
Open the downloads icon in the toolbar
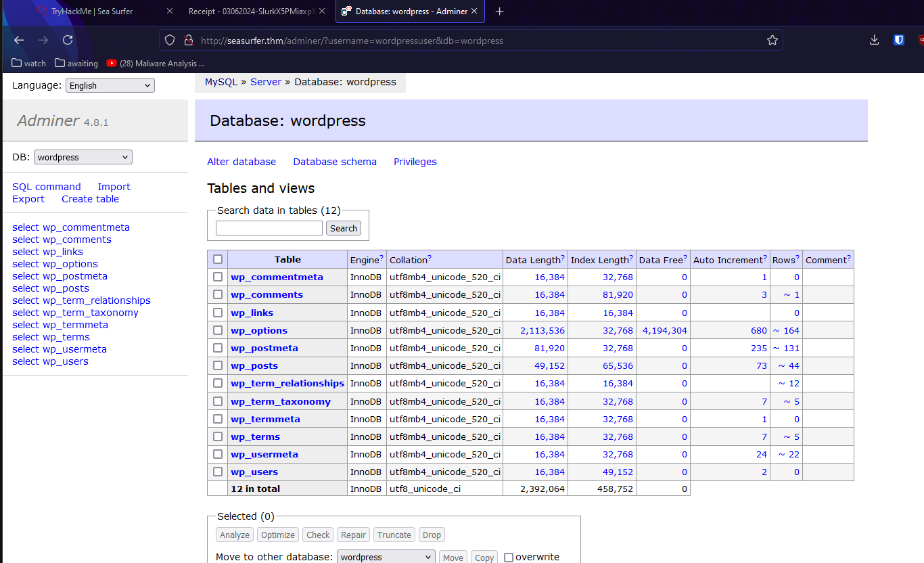874,41
